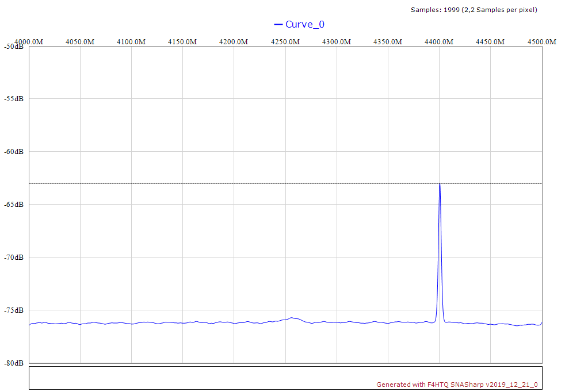565x392 pixels.
Task: Click the Curve_0 legend label
Action: (305, 24)
